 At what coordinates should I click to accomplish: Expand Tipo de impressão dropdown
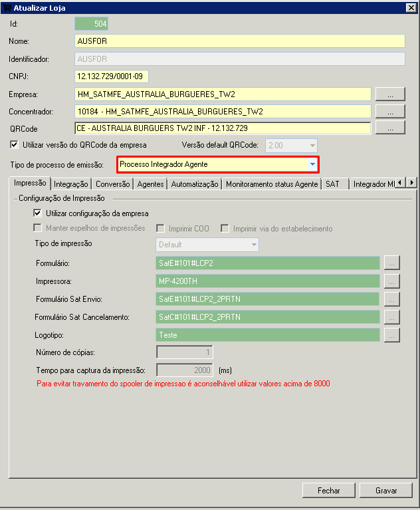pos(253,245)
